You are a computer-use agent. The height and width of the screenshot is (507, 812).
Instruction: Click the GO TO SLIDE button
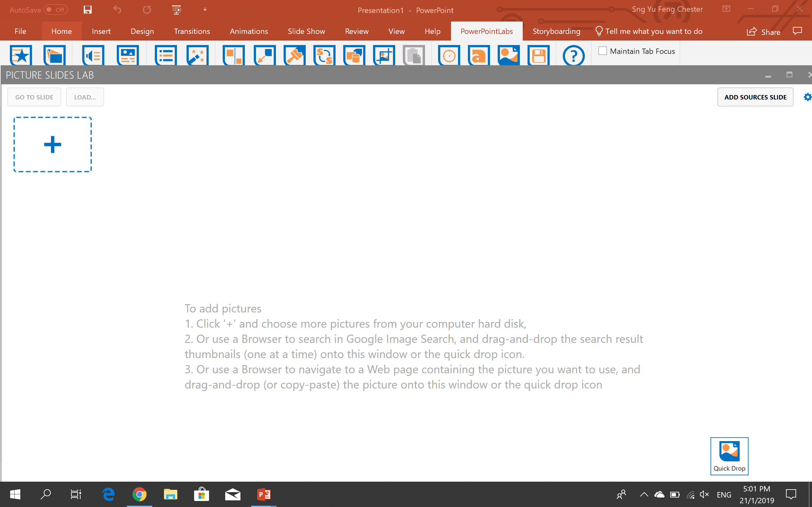[x=34, y=97]
